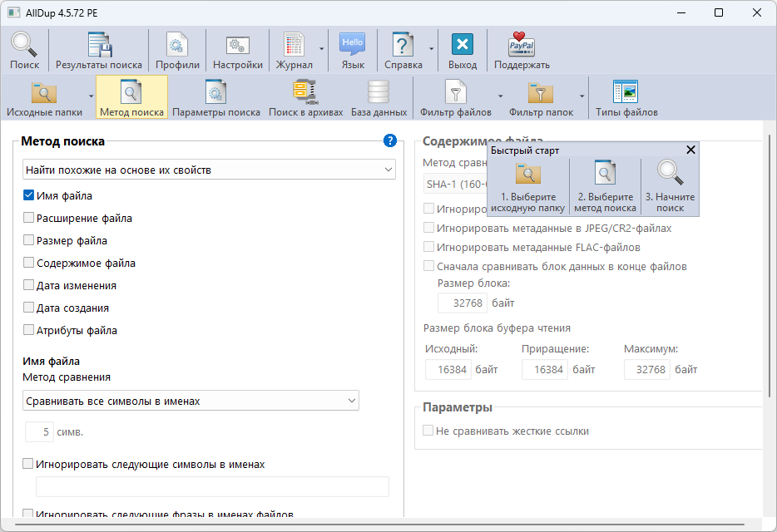Expand the Найти похожие на основе их свойств dropdown
This screenshot has width=777, height=532.
(x=209, y=170)
